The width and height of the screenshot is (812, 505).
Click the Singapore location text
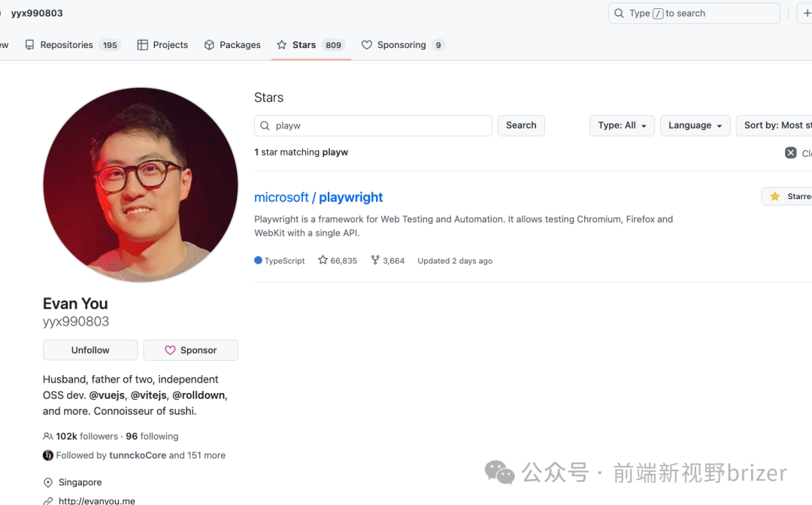click(x=80, y=482)
